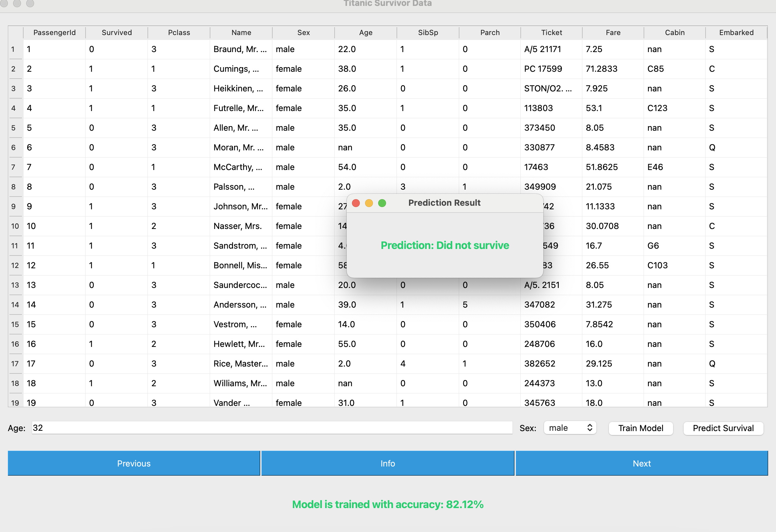The image size is (776, 532).
Task: Open the Sex dropdown showing male
Action: tap(570, 428)
